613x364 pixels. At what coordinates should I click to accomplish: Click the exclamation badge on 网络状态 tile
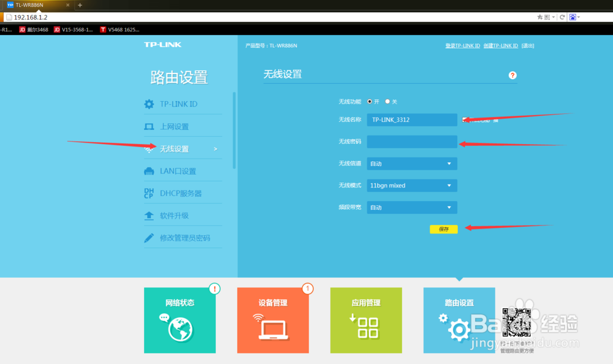(x=214, y=289)
